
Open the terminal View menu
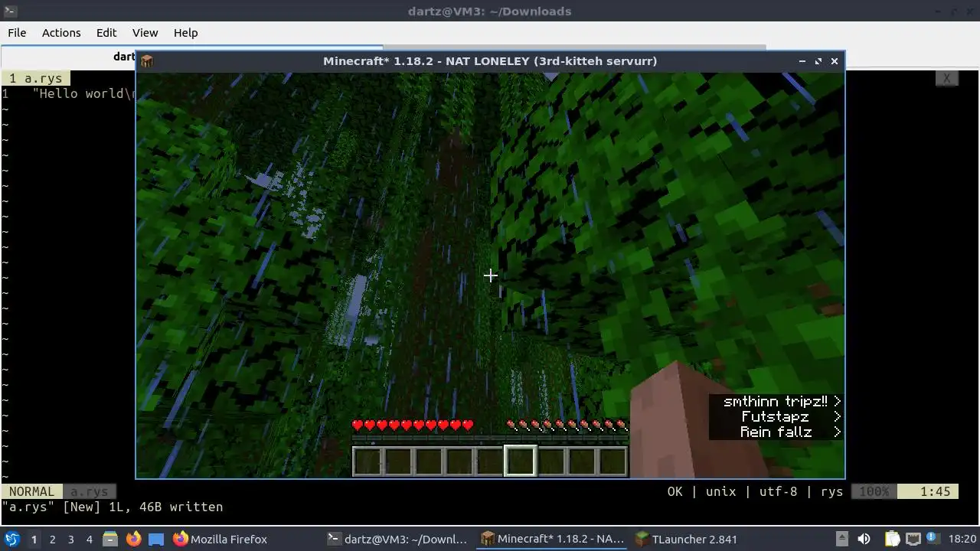click(145, 33)
